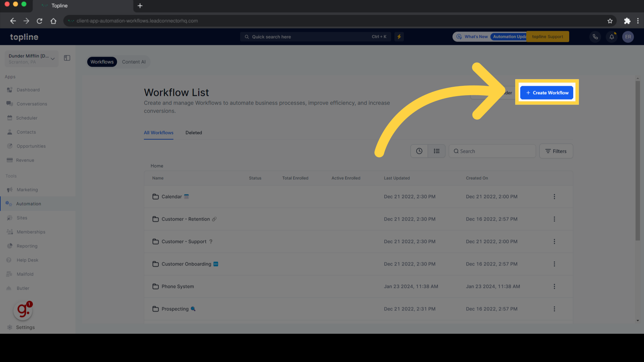Open the topline Support button

547,37
